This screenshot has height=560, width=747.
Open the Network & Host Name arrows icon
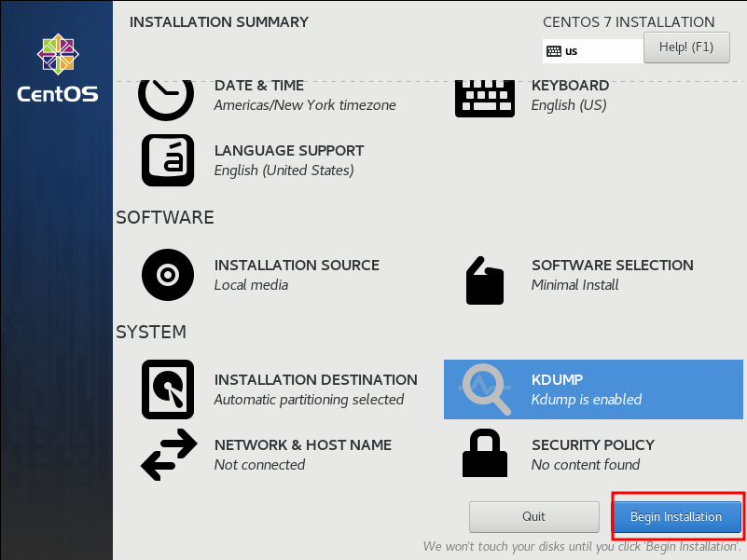click(169, 455)
